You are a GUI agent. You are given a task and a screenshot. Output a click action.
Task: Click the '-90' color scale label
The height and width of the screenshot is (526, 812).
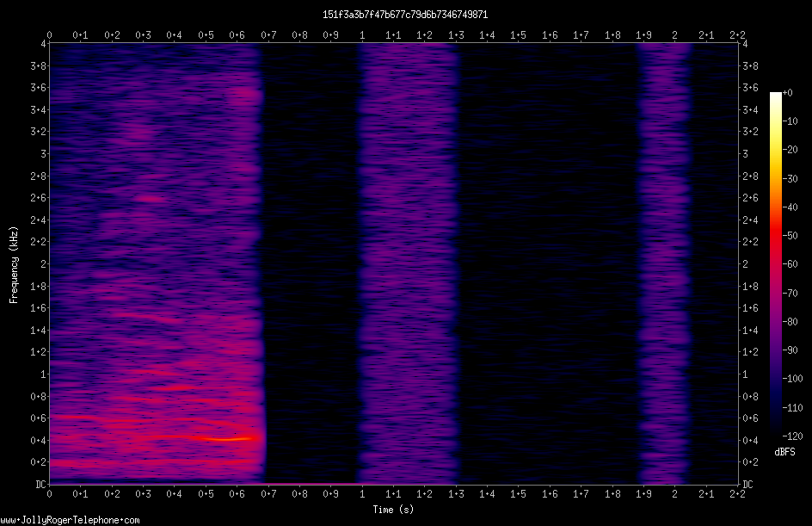point(790,350)
